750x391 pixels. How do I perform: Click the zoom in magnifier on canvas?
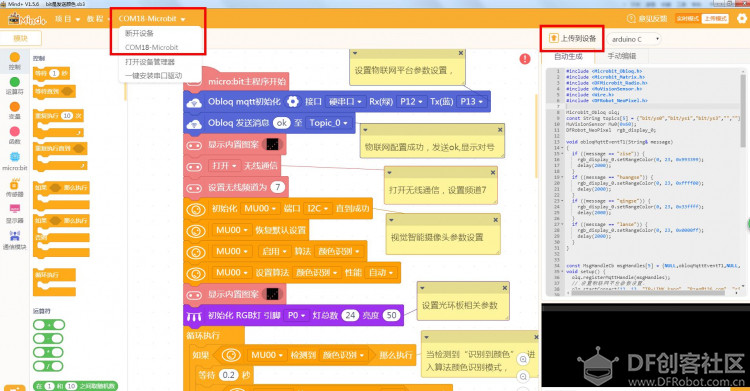click(523, 359)
